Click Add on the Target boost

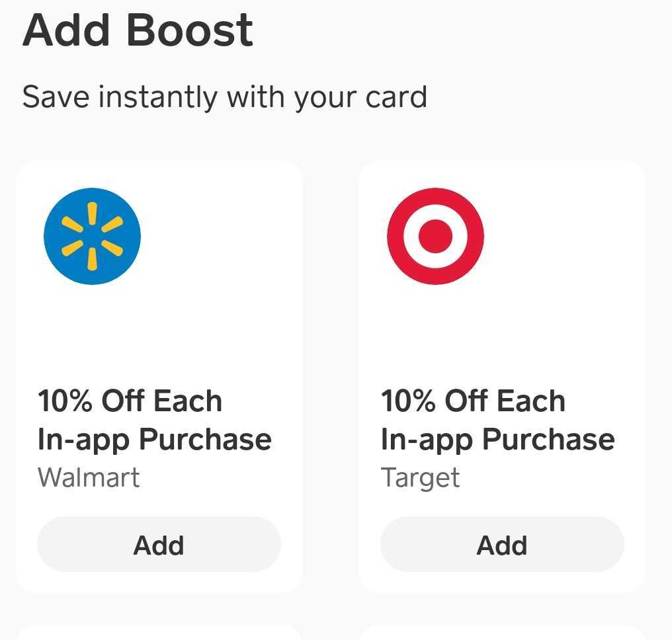[x=501, y=545]
